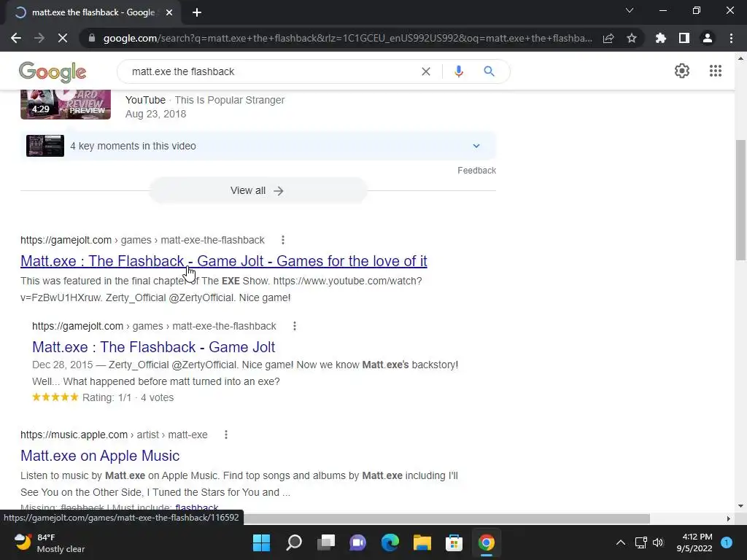Open network settings tray icon
This screenshot has width=747, height=560.
click(640, 542)
